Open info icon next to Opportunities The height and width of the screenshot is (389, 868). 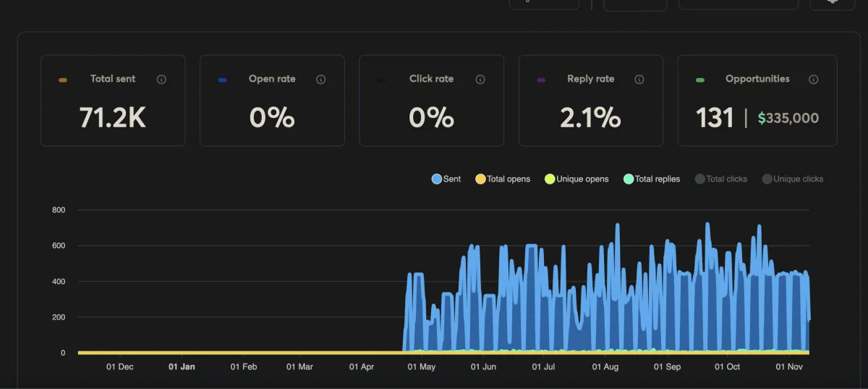[x=814, y=80]
